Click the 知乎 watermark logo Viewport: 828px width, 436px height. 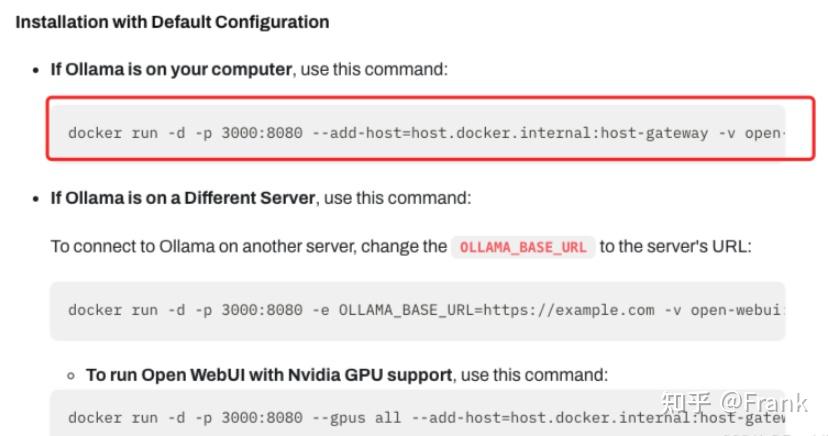point(688,403)
